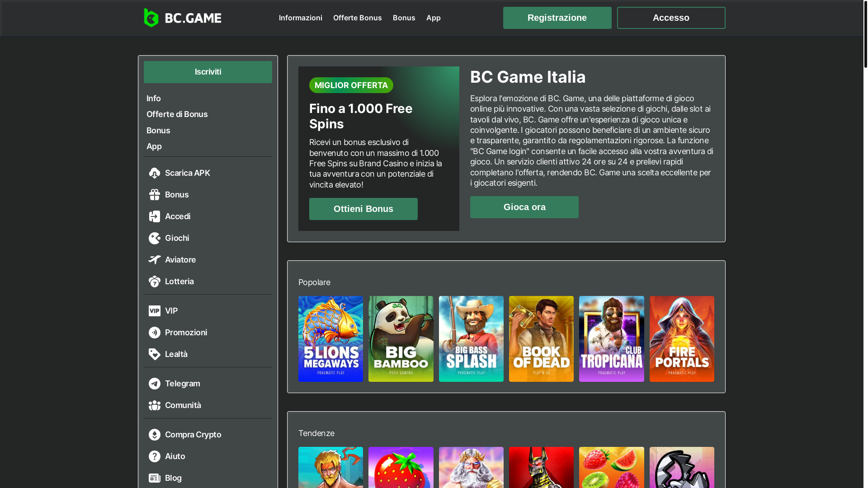Open Informazioni in top navigation
The width and height of the screenshot is (868, 488).
[x=301, y=18]
